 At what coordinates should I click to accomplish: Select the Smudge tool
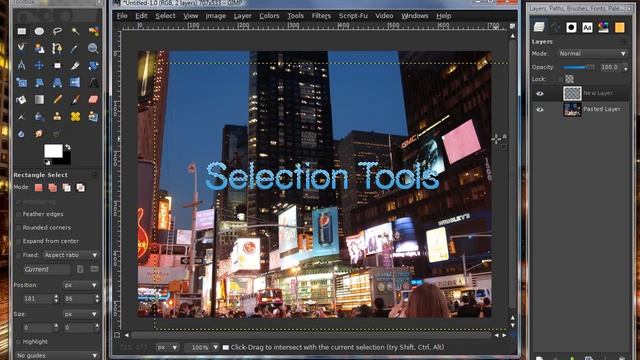click(x=39, y=134)
